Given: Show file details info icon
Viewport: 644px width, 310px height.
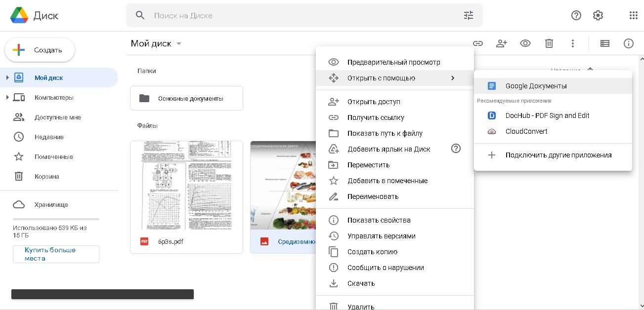Looking at the screenshot, I should click(x=629, y=43).
